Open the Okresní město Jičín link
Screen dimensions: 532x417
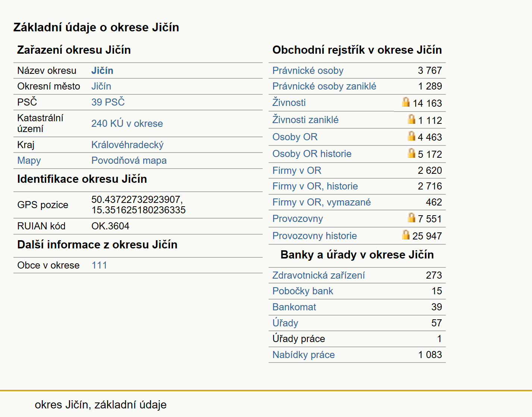coord(101,86)
